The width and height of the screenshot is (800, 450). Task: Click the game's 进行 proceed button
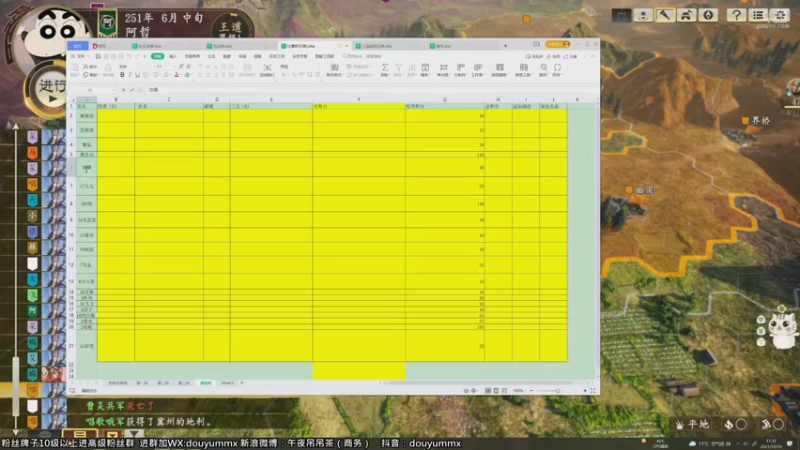pyautogui.click(x=51, y=89)
